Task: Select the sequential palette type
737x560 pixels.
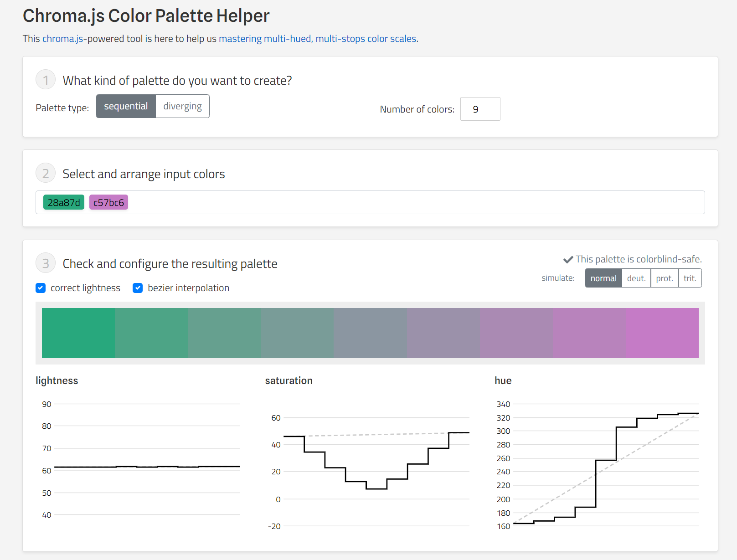Action: click(x=126, y=106)
